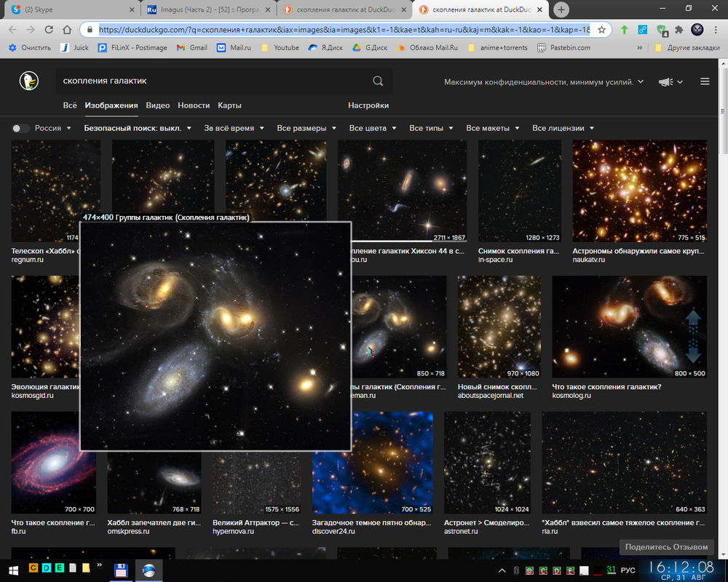Switch to the Видео tab

[x=158, y=105]
